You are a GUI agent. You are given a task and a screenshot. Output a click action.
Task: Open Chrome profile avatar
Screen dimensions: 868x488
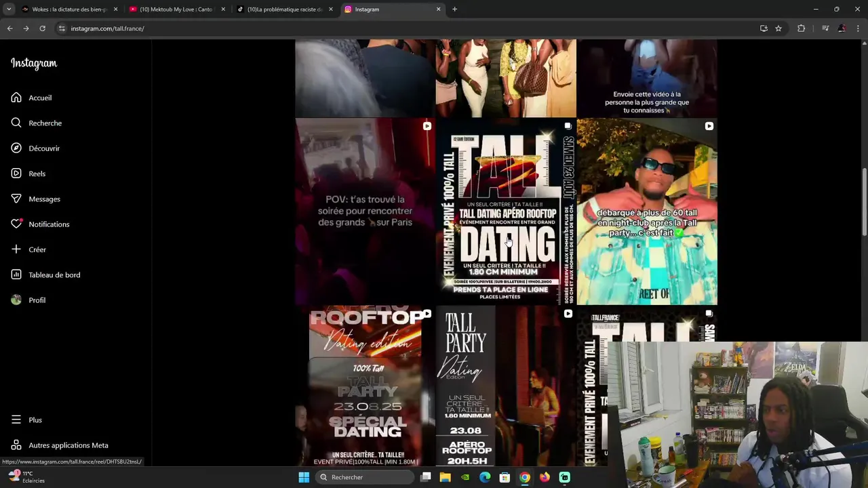pos(842,28)
